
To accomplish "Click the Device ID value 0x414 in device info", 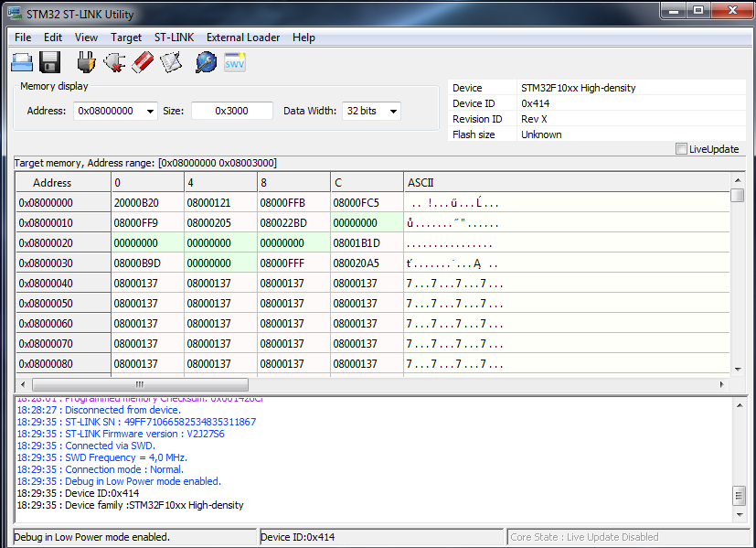I will click(535, 103).
